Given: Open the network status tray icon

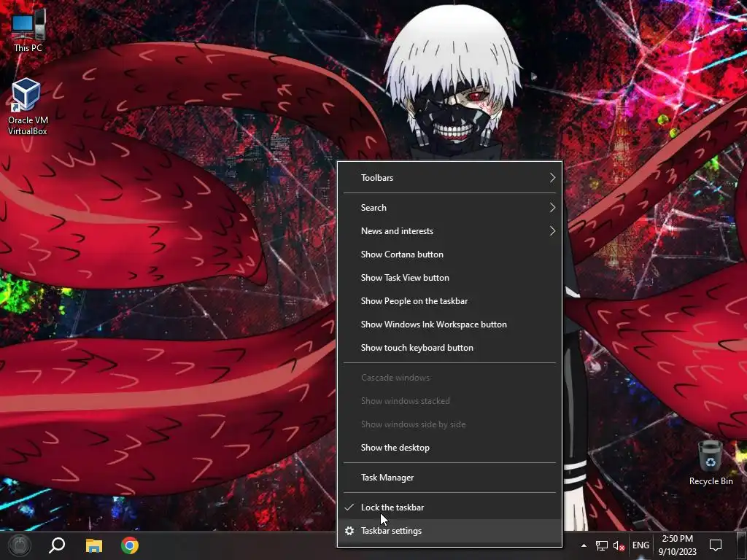Looking at the screenshot, I should pyautogui.click(x=601, y=545).
